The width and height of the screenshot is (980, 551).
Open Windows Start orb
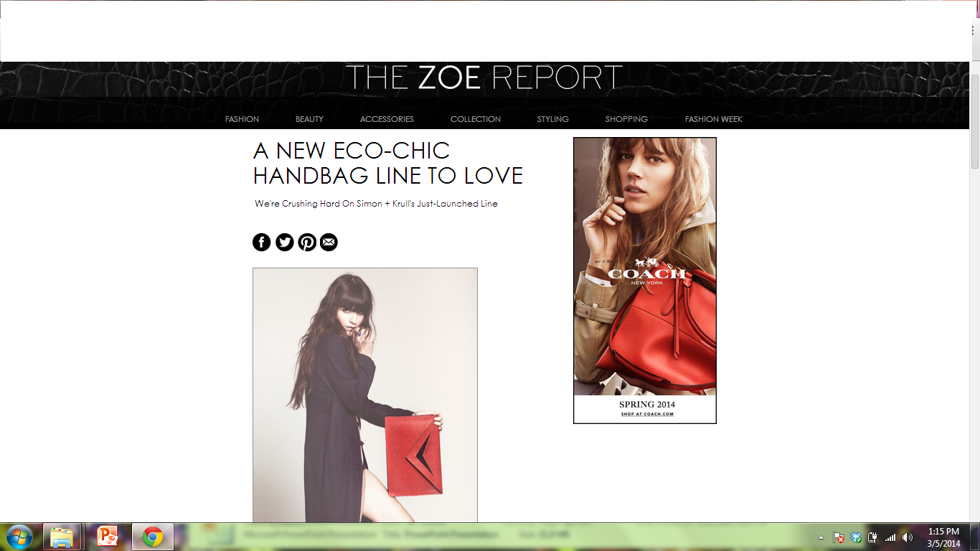(x=19, y=537)
